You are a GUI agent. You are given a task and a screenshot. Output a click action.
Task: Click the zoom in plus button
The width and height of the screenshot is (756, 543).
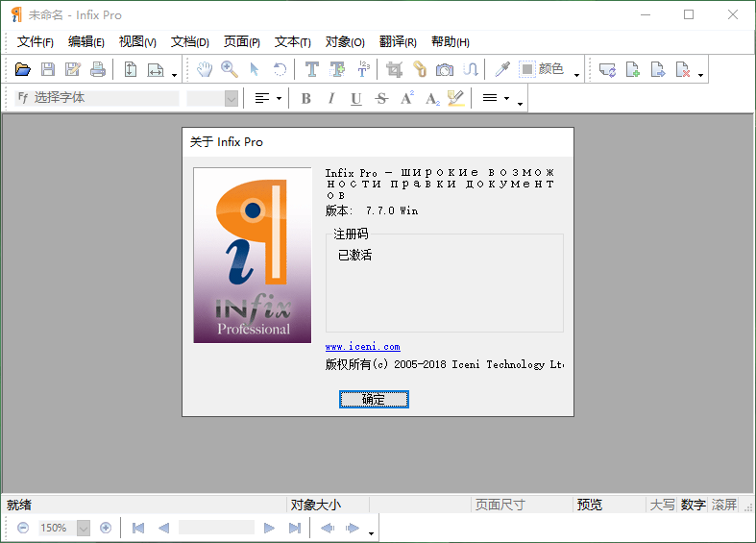click(106, 528)
